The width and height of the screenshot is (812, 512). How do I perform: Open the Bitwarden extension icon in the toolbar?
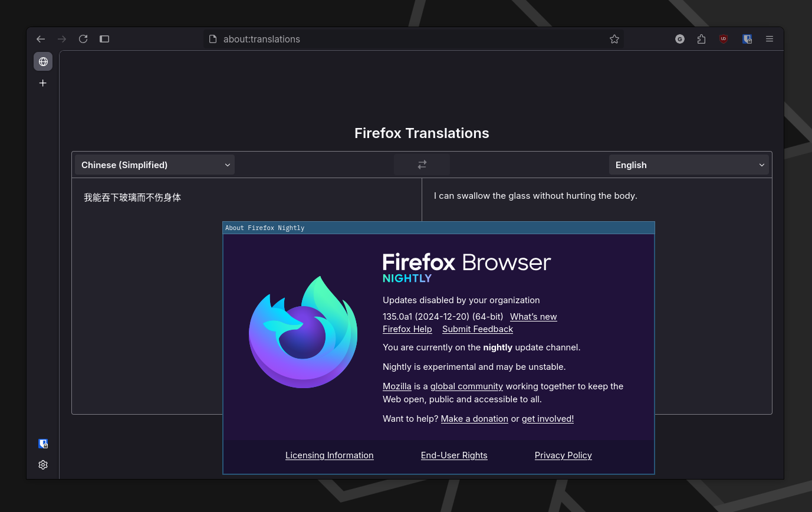[x=747, y=39]
